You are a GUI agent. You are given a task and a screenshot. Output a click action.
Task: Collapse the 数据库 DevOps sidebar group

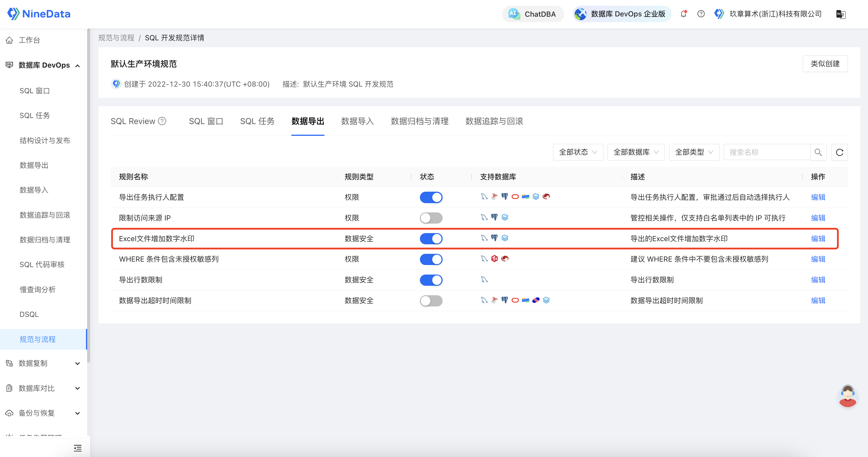(x=77, y=66)
